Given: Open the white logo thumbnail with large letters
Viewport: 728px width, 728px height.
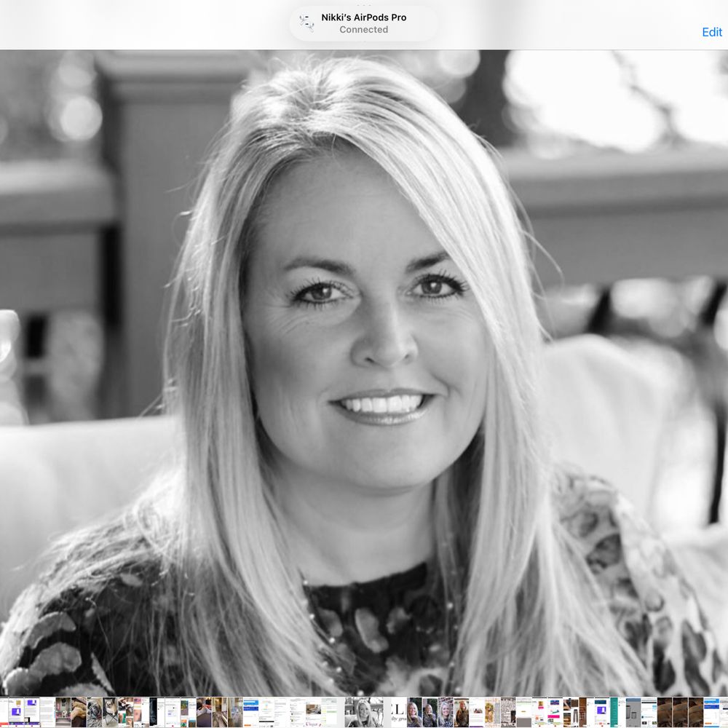Looking at the screenshot, I should coord(398,712).
